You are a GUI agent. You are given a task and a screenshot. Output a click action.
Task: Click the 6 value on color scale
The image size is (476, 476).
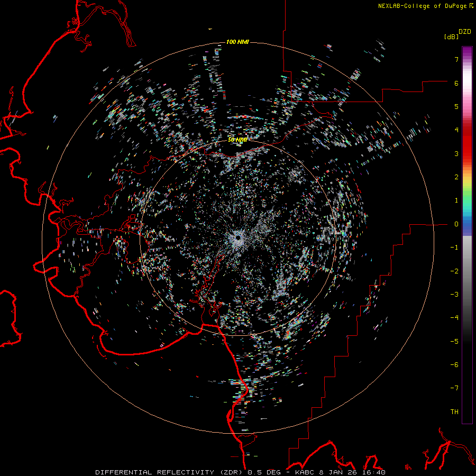pyautogui.click(x=456, y=83)
